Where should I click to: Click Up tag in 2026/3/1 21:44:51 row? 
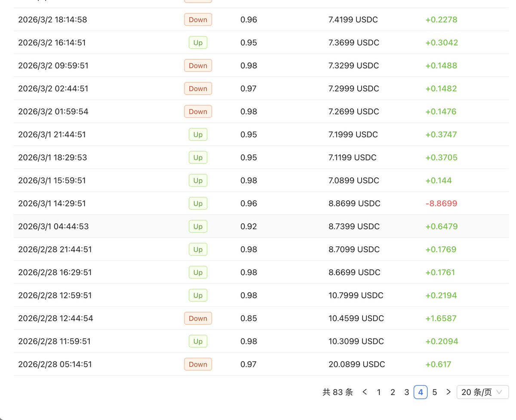[x=198, y=135]
